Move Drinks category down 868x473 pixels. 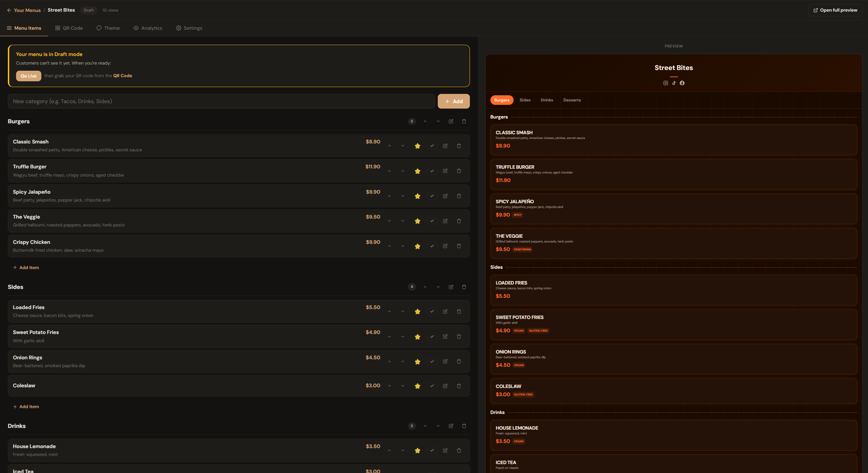(x=438, y=426)
